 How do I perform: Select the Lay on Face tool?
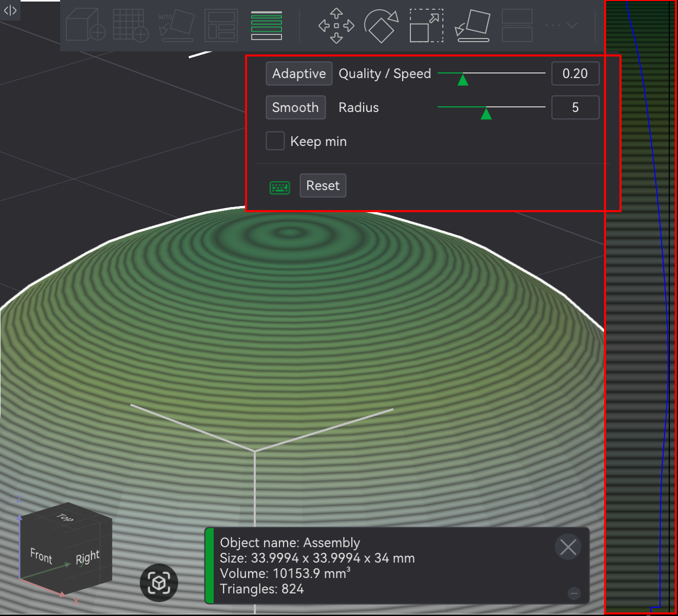pos(473,26)
